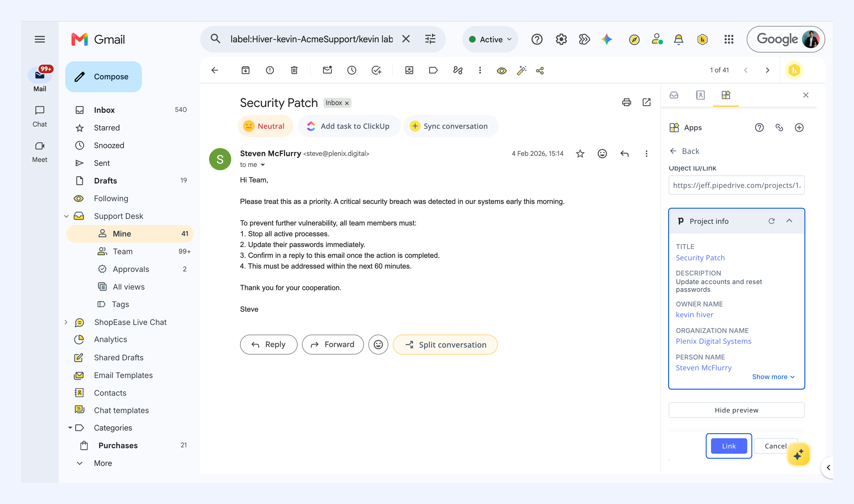Click the Forward button
This screenshot has width=854, height=504.
click(333, 345)
